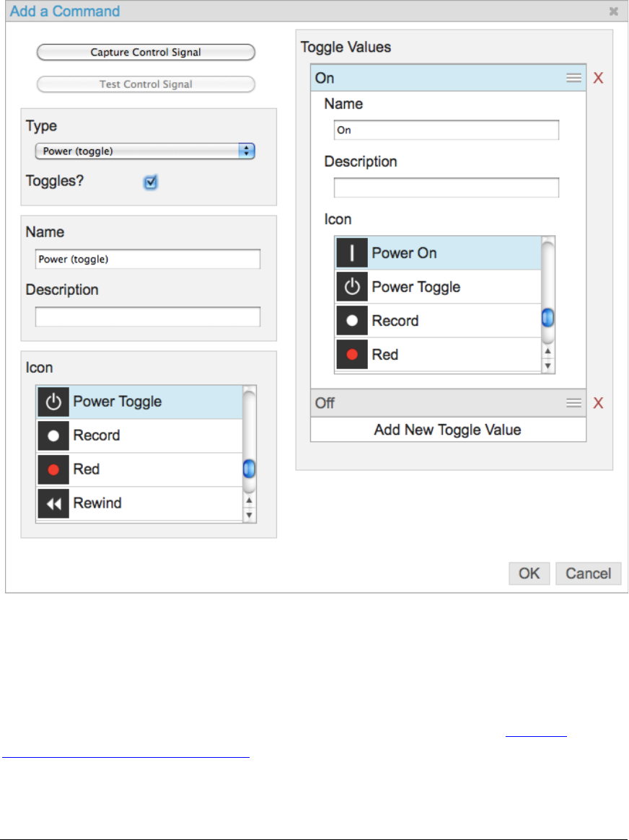629x840 pixels.
Task: Click the On toggle Name input field
Action: point(447,131)
